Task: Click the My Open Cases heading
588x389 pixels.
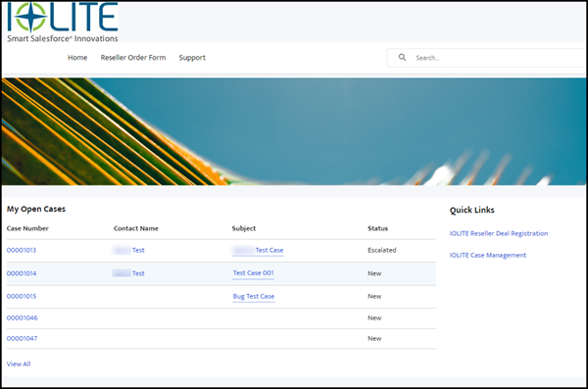Action: click(x=36, y=210)
